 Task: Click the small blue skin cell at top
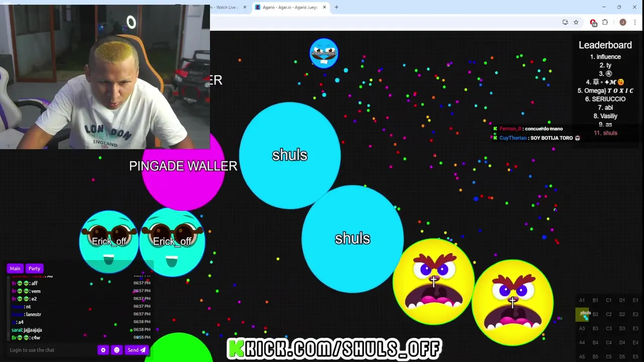(x=324, y=53)
